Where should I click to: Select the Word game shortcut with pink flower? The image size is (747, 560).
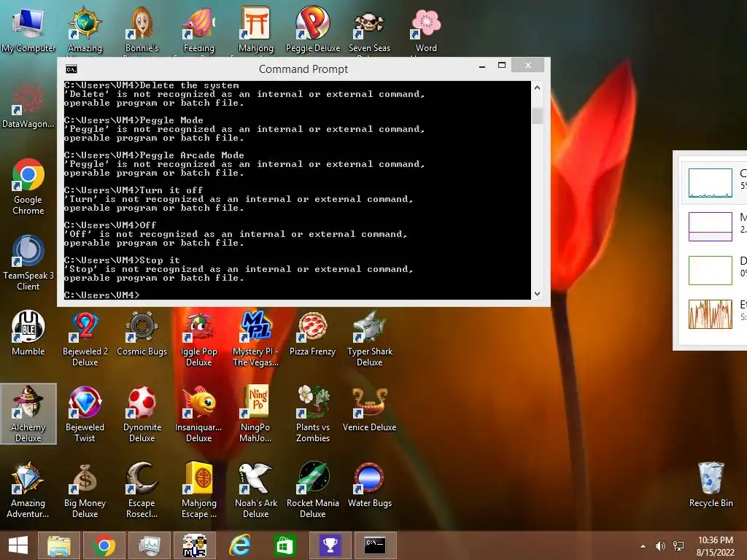[x=426, y=29]
